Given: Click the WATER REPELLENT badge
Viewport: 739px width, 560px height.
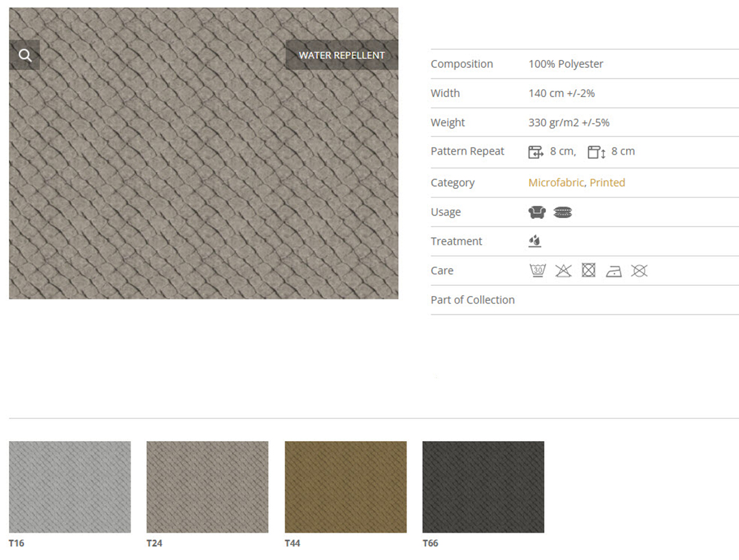Looking at the screenshot, I should point(341,55).
